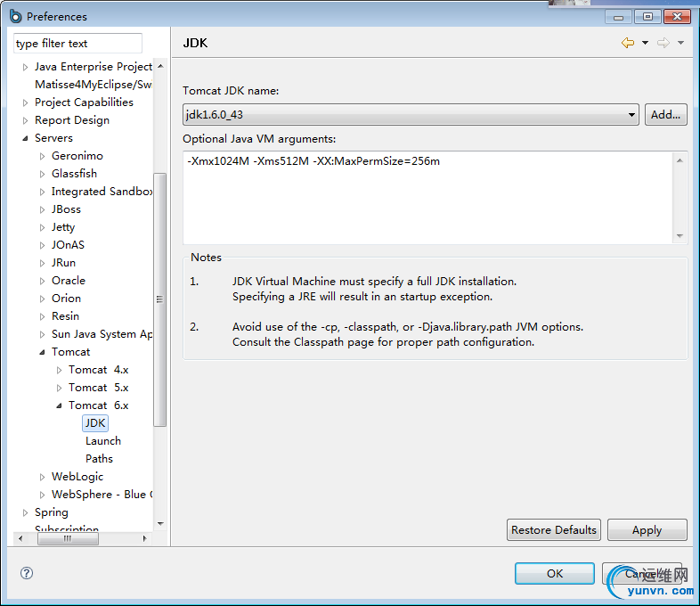Viewport: 700px width, 606px height.
Task: Expand the Project Capabilities node
Action: (26, 102)
